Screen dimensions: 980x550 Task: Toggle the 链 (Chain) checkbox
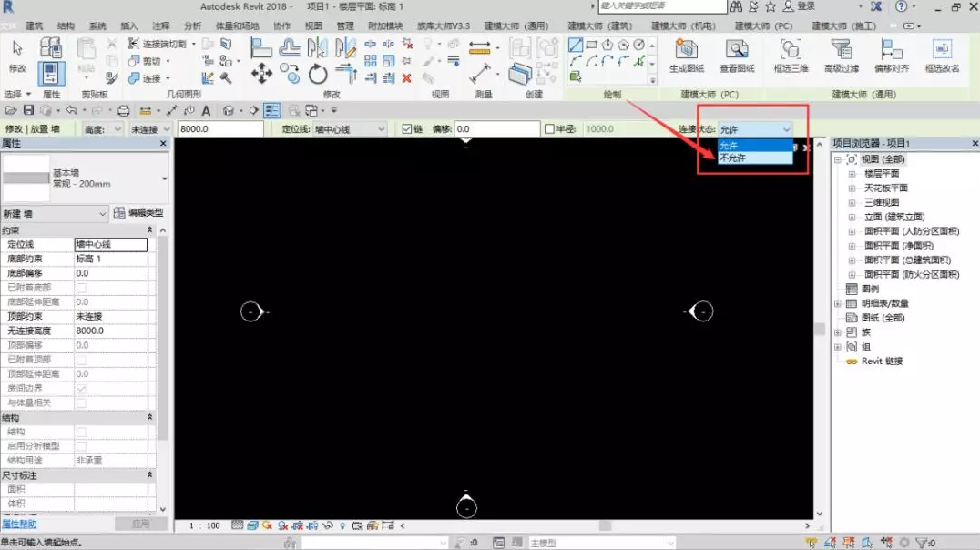(x=407, y=128)
